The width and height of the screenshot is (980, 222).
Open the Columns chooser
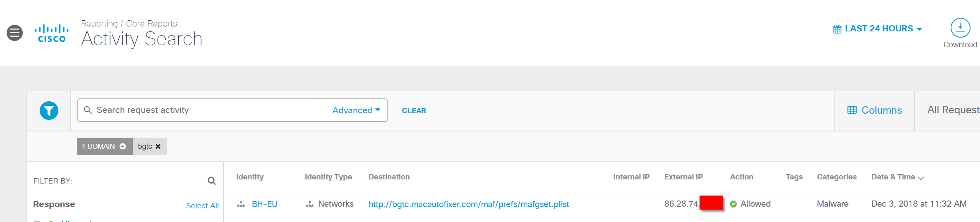pyautogui.click(x=875, y=110)
